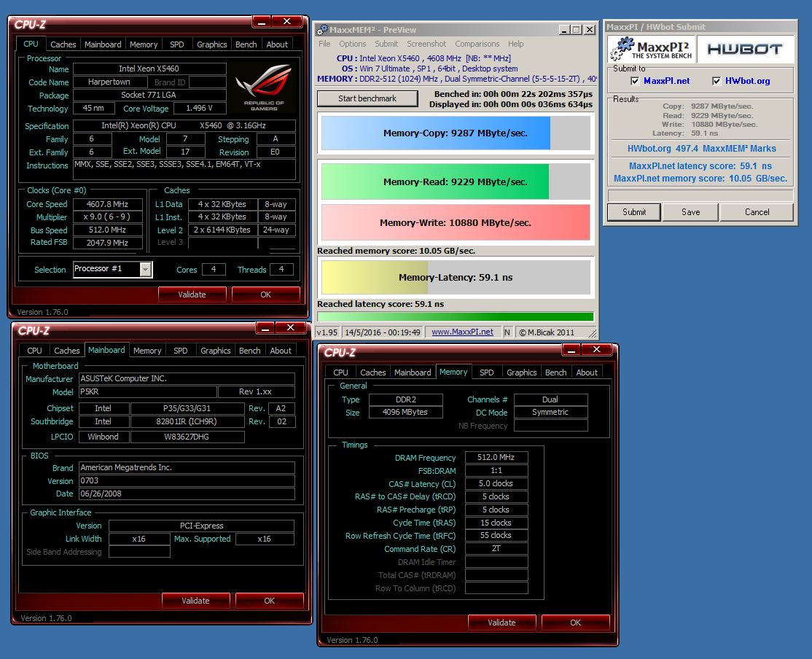Minimize the CPU-Z Mainboard window
812x659 pixels.
click(x=265, y=328)
